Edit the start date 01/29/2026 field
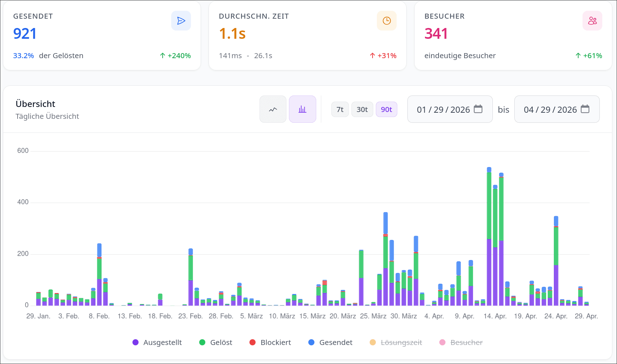Viewport: 617px width, 364px height. click(x=450, y=109)
